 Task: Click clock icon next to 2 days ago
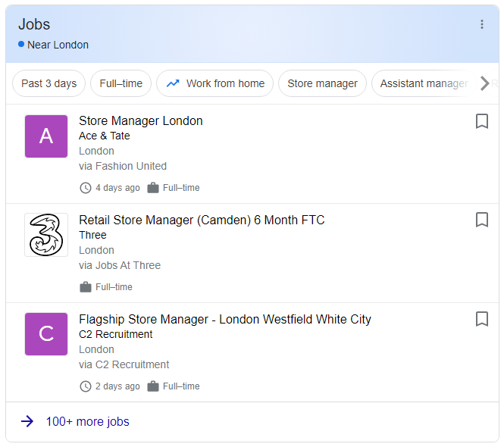point(86,386)
